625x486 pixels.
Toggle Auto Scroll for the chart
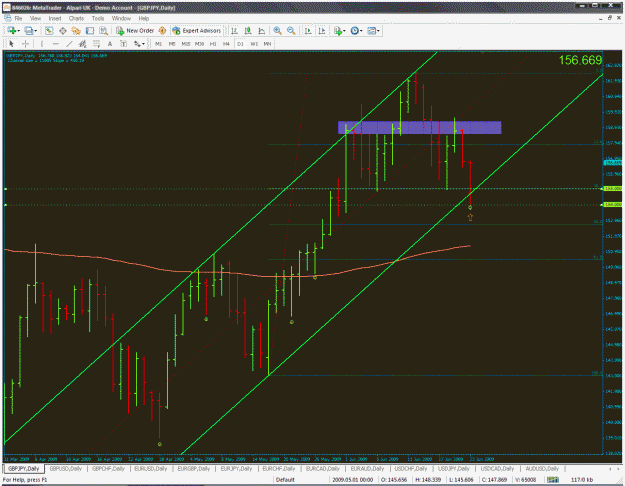click(308, 31)
